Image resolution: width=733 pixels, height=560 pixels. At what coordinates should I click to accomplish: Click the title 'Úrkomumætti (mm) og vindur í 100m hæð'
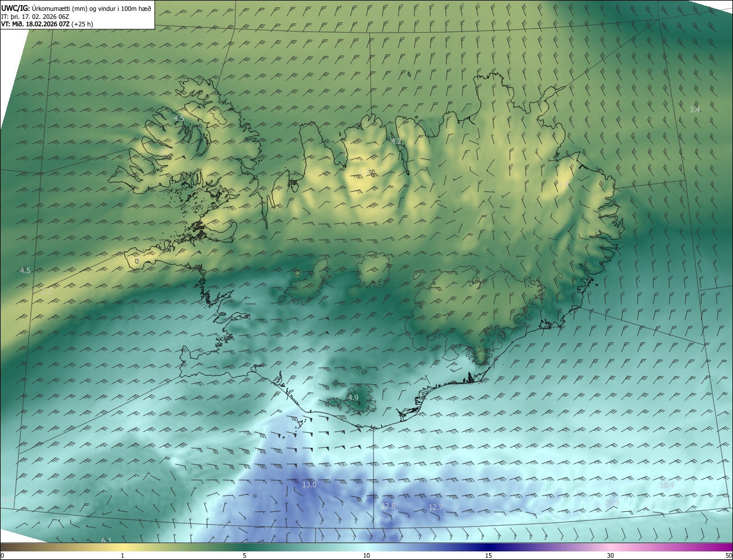92,8
